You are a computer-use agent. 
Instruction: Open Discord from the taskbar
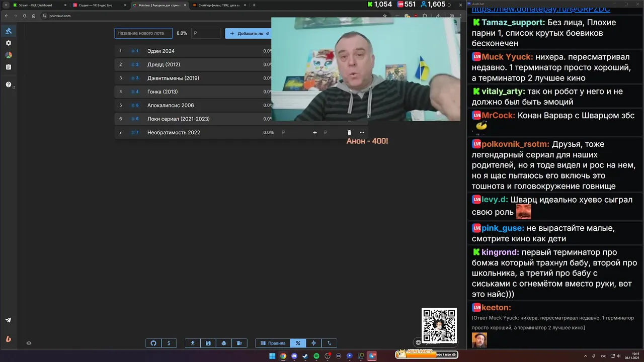tap(294, 356)
